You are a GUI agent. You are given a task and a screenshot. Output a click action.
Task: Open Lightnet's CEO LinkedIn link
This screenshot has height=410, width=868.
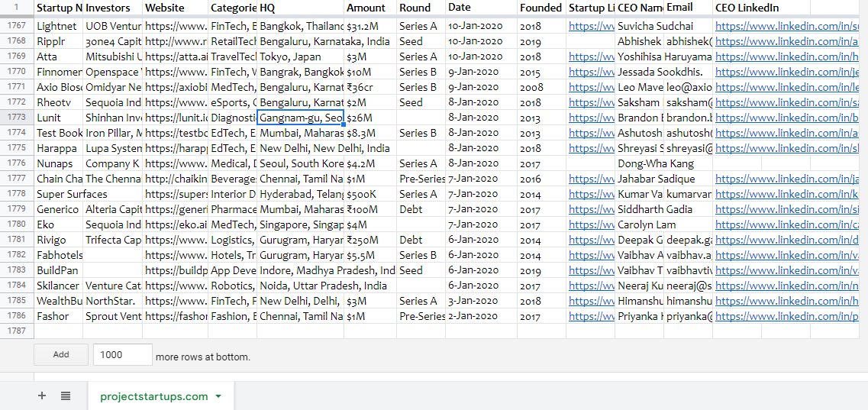787,26
